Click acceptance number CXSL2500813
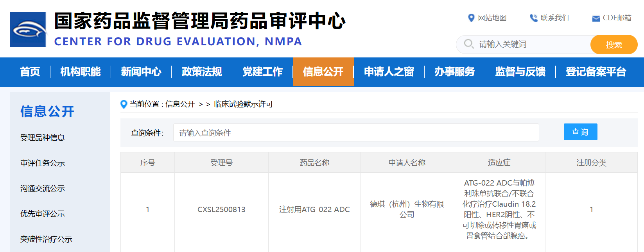The image size is (644, 252). [221, 209]
